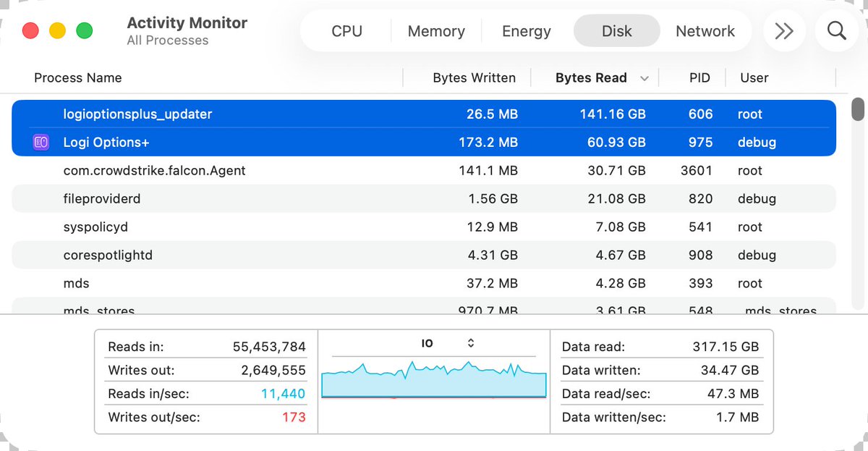Click the 37.2 MB bytes written value
This screenshot has height=451, width=868.
(x=492, y=283)
